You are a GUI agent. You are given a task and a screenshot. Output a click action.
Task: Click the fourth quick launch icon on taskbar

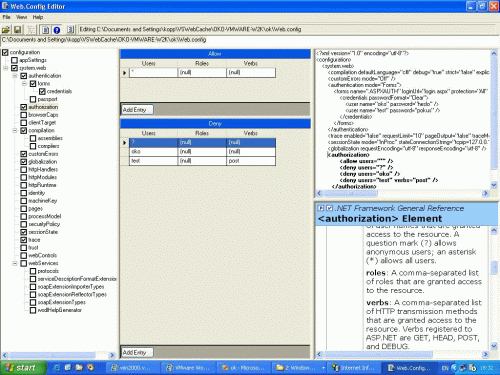coord(90,368)
